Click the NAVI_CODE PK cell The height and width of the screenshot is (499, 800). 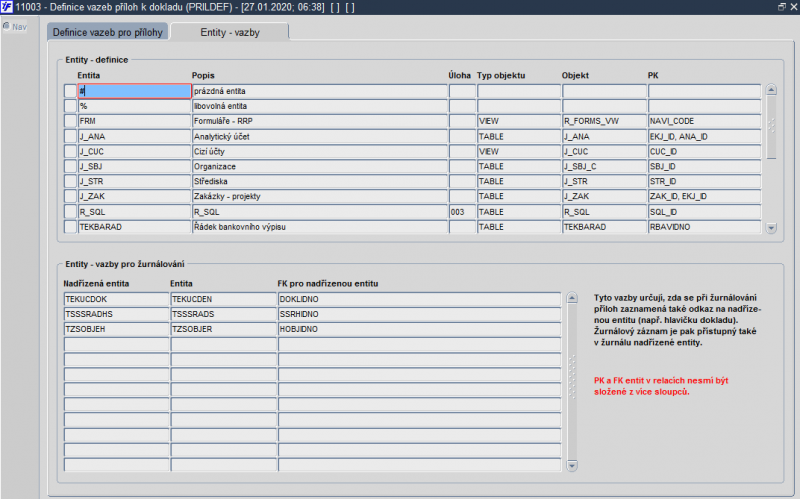point(705,121)
